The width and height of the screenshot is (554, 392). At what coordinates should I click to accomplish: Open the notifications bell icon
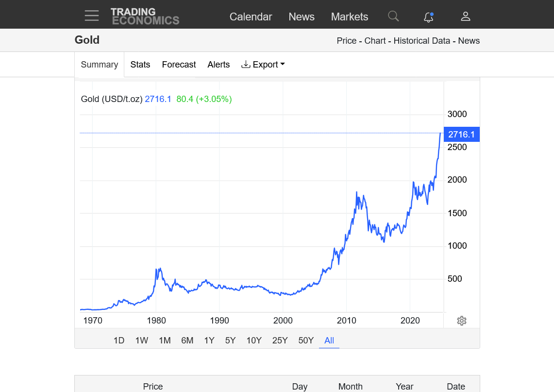pyautogui.click(x=428, y=17)
